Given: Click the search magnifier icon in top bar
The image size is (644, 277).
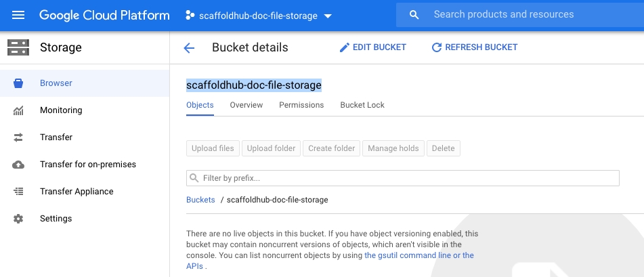Looking at the screenshot, I should 414,15.
